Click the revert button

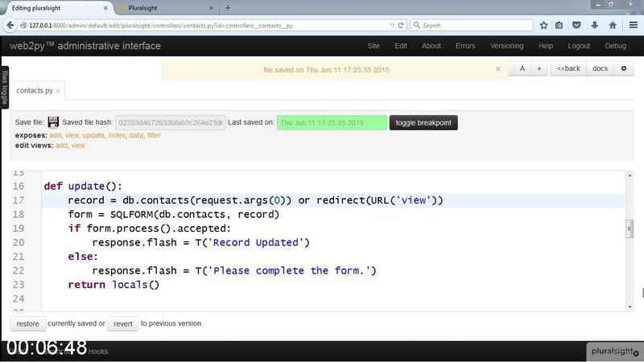123,324
